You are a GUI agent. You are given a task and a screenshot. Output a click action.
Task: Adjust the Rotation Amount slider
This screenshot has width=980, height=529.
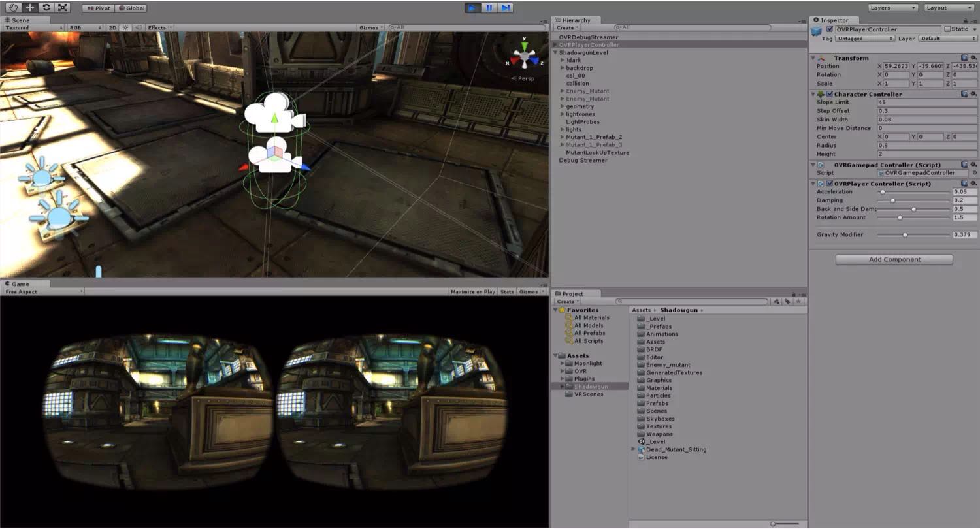[913, 217]
